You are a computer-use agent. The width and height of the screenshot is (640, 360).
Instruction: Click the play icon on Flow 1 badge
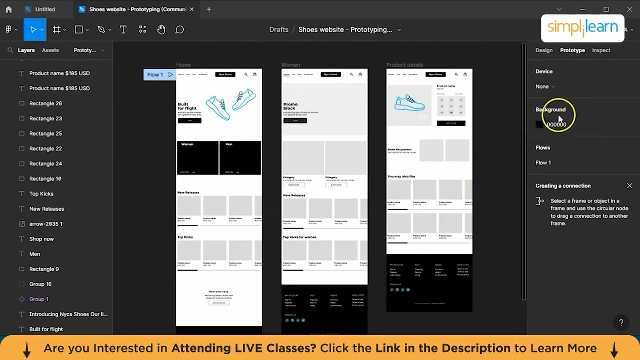tap(171, 75)
